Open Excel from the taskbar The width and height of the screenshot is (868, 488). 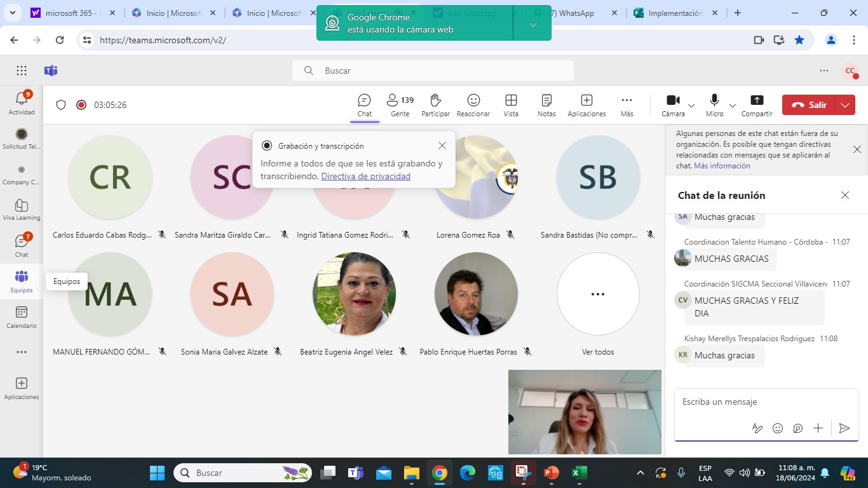click(x=579, y=473)
